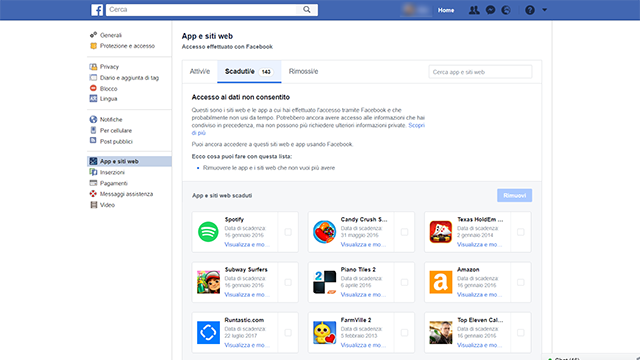Viewport: 640px width, 360px height.
Task: Click the Rimuovi button
Action: pos(514,195)
